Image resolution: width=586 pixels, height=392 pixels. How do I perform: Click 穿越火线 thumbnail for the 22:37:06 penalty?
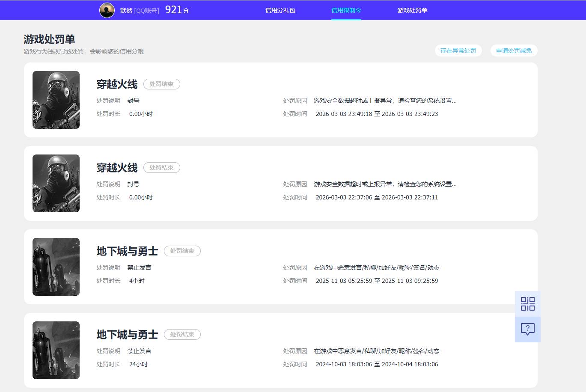pyautogui.click(x=56, y=183)
